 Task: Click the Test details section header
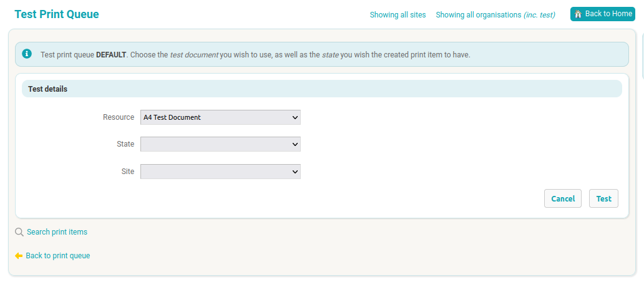point(47,89)
